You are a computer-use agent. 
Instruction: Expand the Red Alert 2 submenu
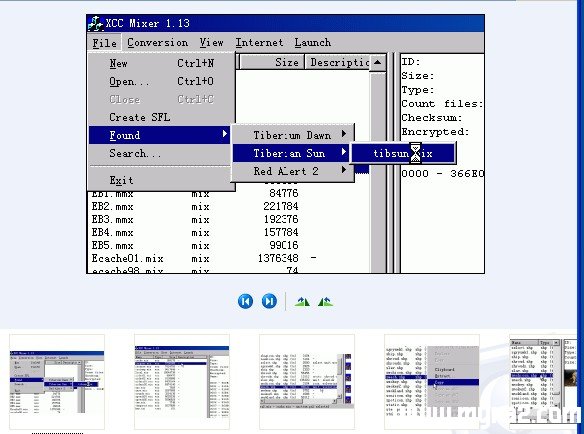tap(292, 171)
